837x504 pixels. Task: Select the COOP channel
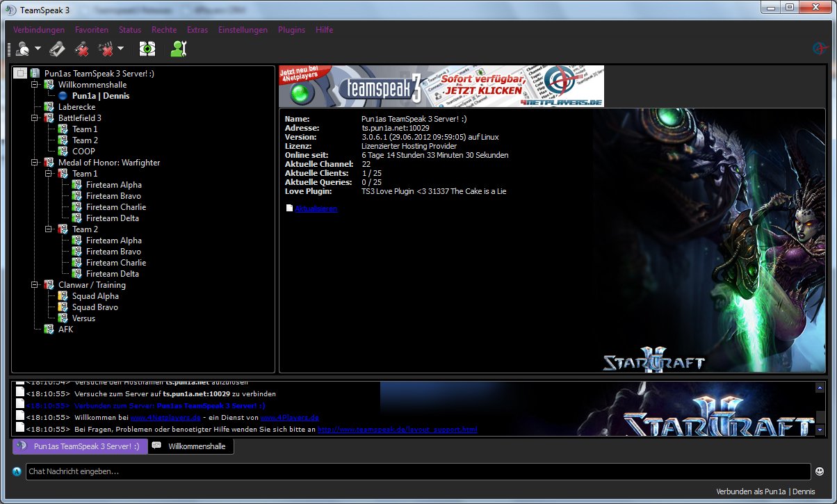coord(83,151)
